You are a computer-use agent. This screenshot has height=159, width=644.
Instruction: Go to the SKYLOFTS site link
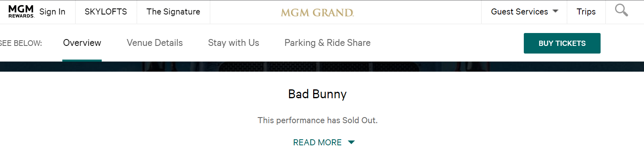coord(106,12)
